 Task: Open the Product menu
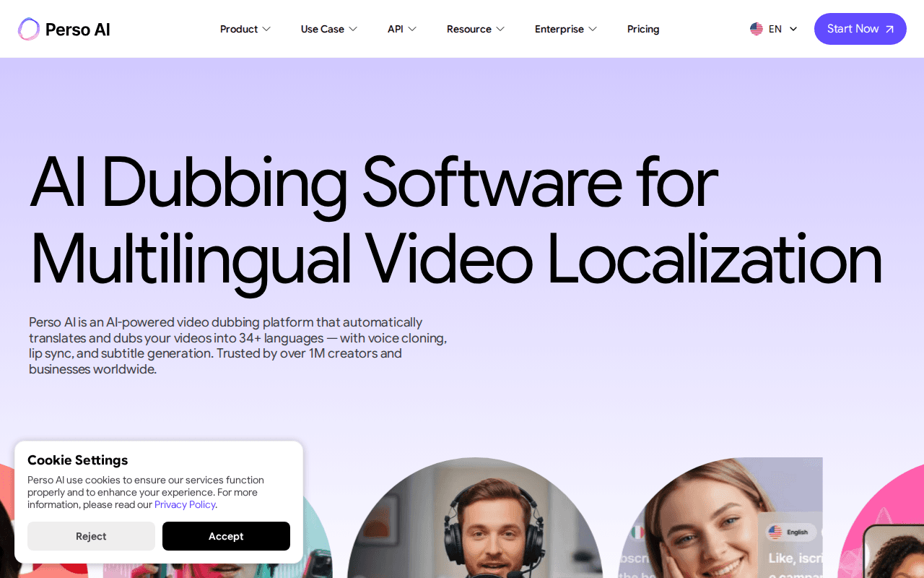[x=245, y=29]
